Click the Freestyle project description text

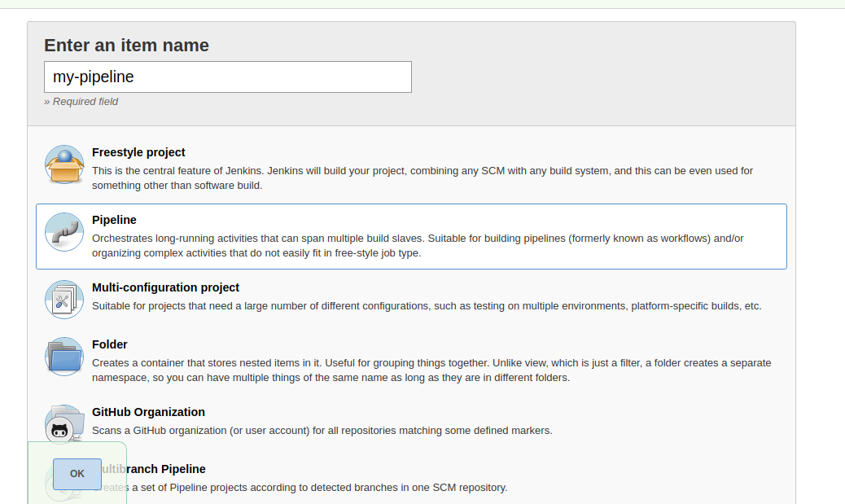pos(422,177)
